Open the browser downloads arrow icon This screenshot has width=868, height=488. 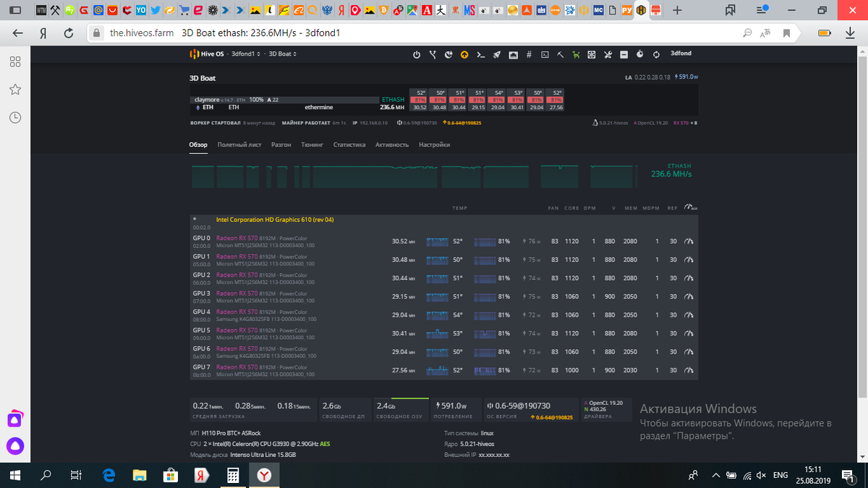point(849,33)
